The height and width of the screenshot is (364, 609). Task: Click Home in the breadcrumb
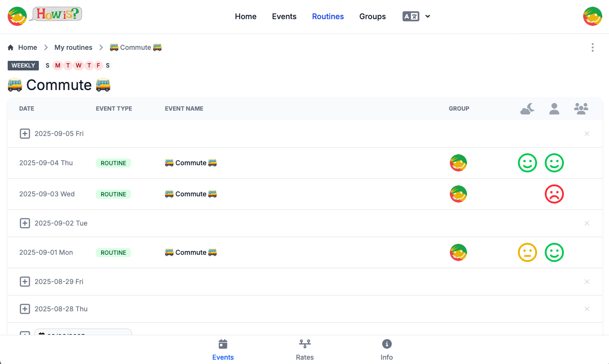[23, 47]
